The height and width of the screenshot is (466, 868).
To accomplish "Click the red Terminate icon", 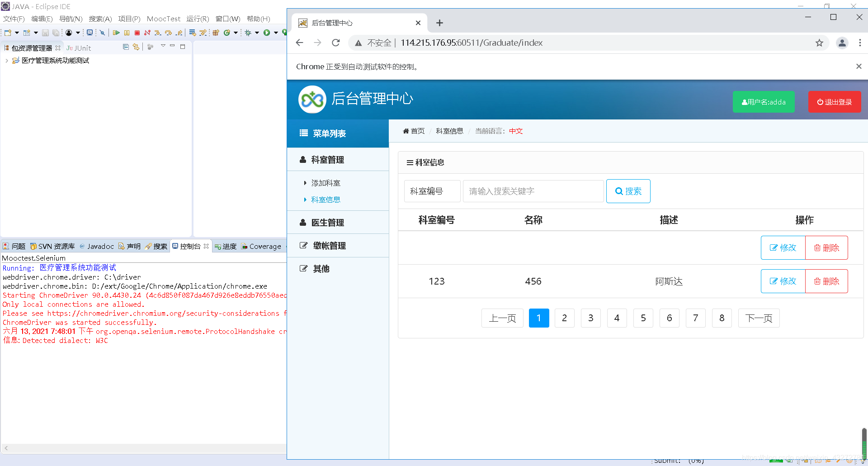I will point(137,33).
